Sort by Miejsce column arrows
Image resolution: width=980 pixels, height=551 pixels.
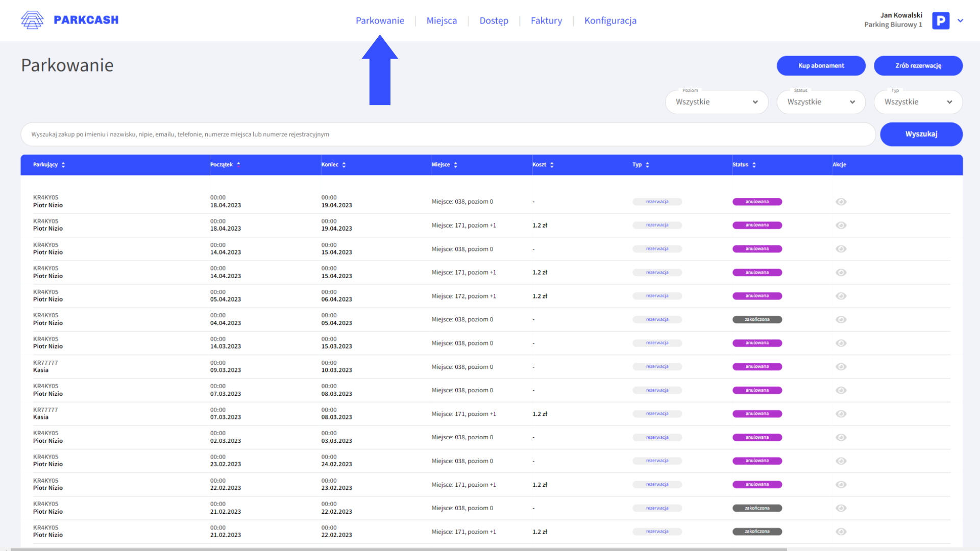click(x=455, y=165)
